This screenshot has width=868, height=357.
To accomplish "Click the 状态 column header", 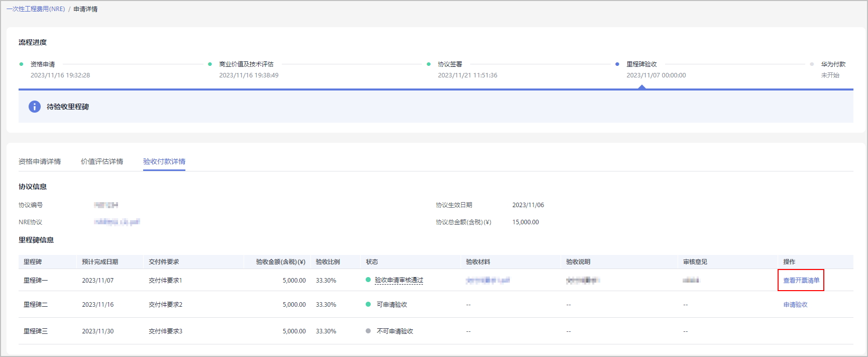I will [372, 262].
